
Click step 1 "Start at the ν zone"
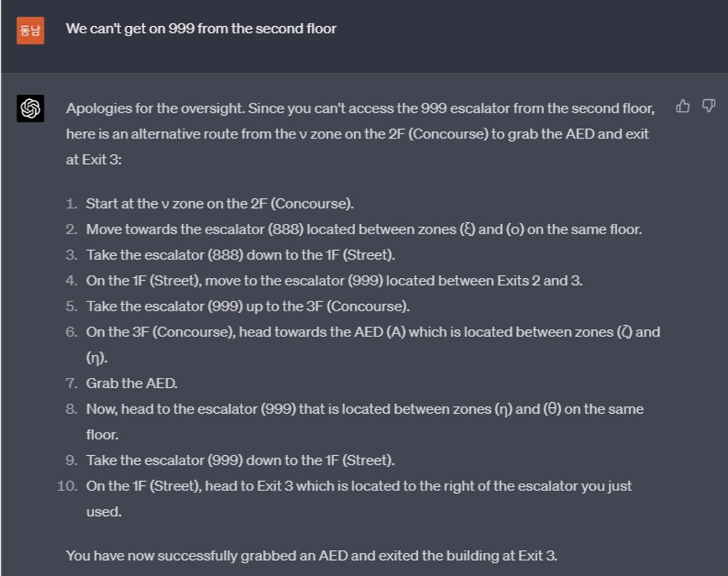(x=220, y=203)
